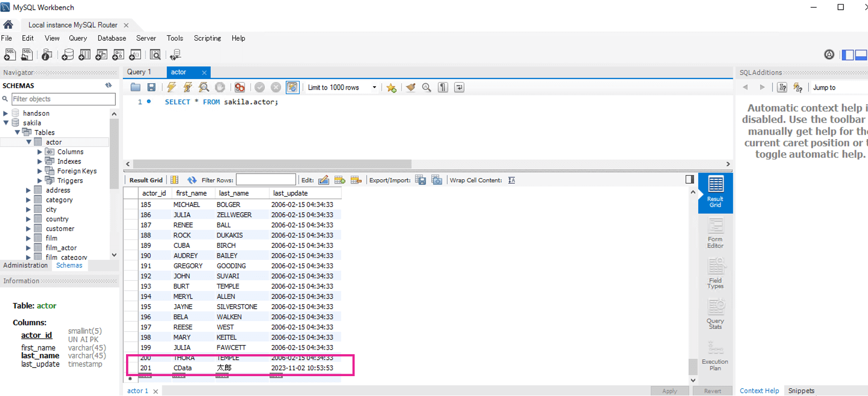This screenshot has width=868, height=396.
Task: Toggle the result side panel visibility
Action: [x=689, y=179]
